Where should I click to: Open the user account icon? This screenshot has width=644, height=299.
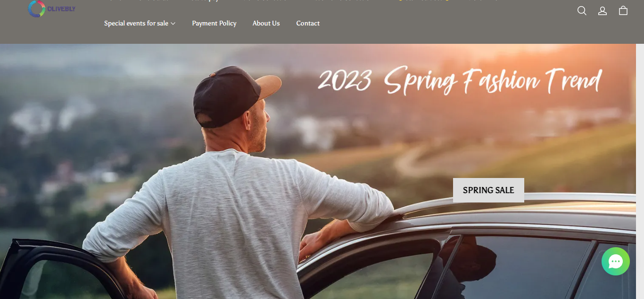(603, 11)
